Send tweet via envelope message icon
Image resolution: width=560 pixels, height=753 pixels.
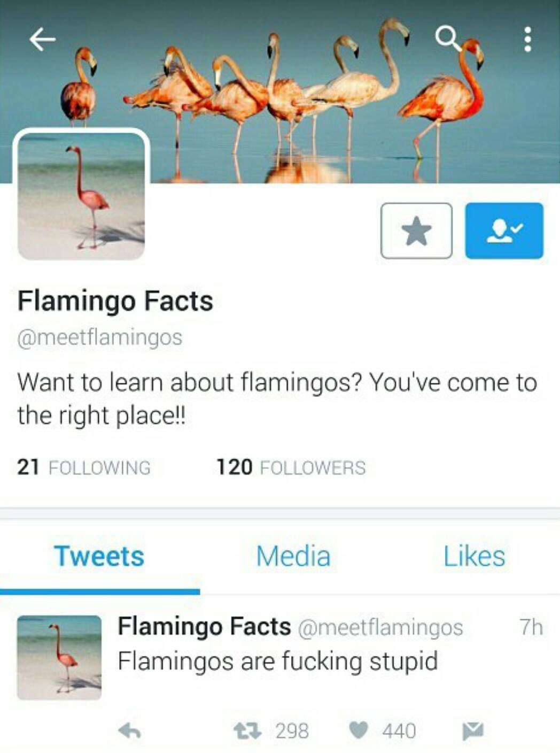coord(473,730)
